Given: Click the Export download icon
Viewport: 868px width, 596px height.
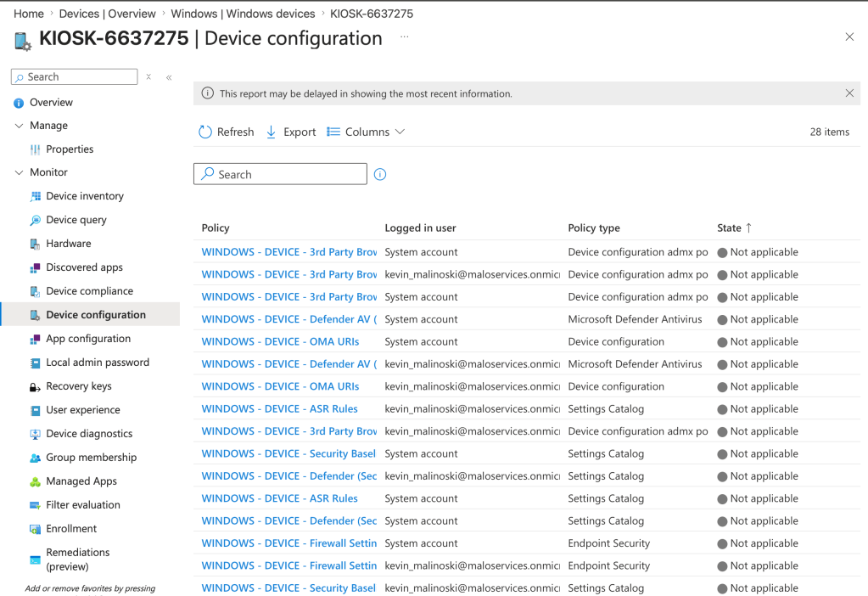Looking at the screenshot, I should pyautogui.click(x=272, y=132).
